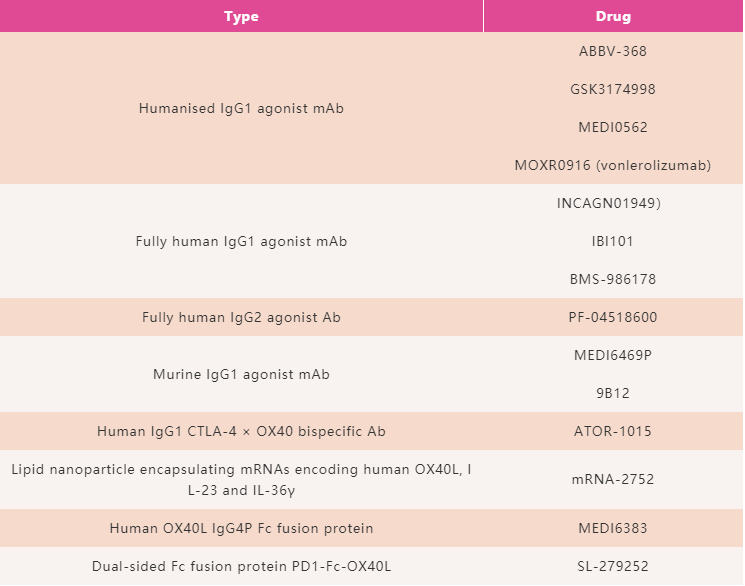Select the MEDI6469P drug name
This screenshot has width=745, height=586.
613,355
